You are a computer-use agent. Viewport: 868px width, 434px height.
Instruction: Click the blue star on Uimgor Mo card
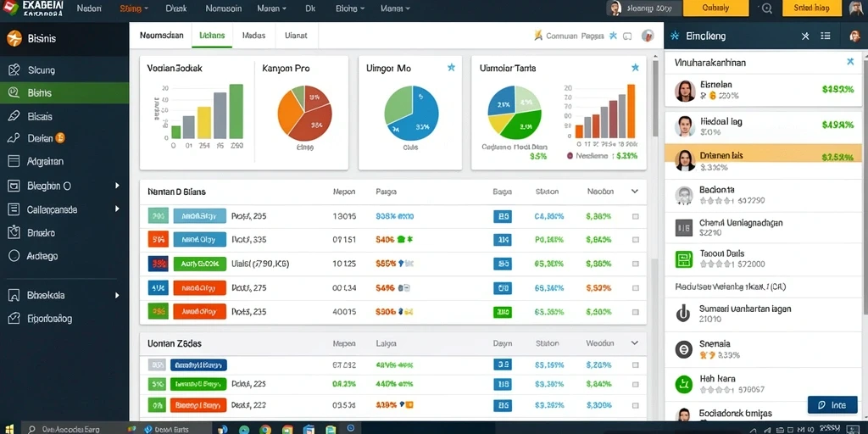[451, 68]
